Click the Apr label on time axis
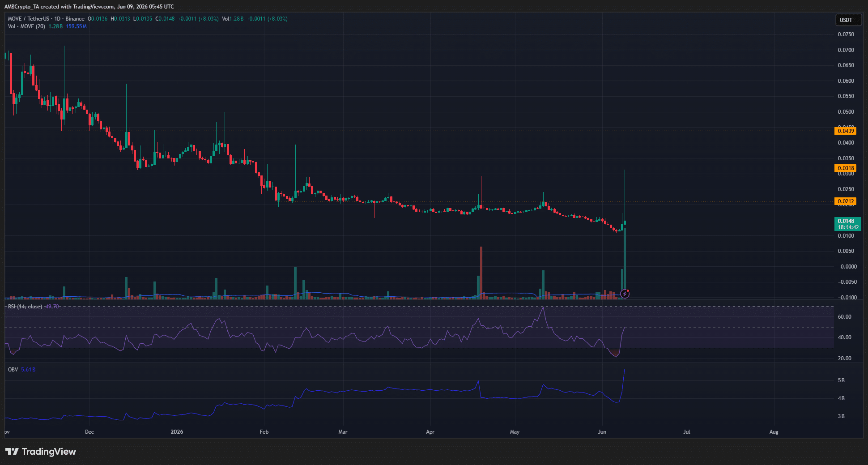868x465 pixels. [x=430, y=432]
